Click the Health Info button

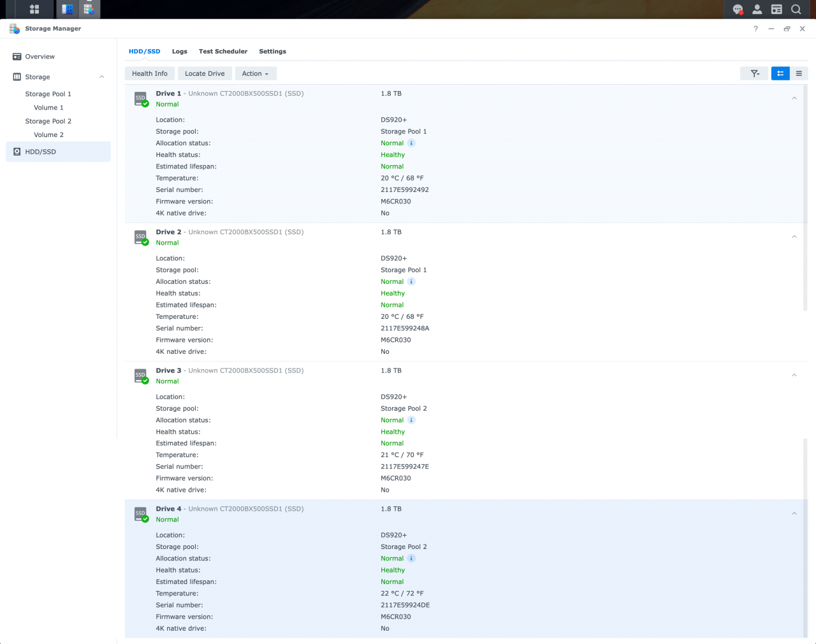[149, 73]
